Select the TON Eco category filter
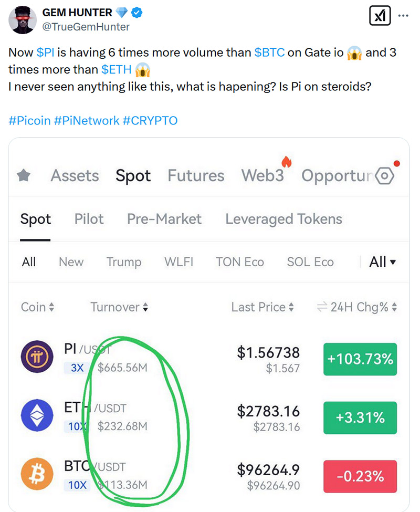The width and height of the screenshot is (420, 512). (240, 262)
